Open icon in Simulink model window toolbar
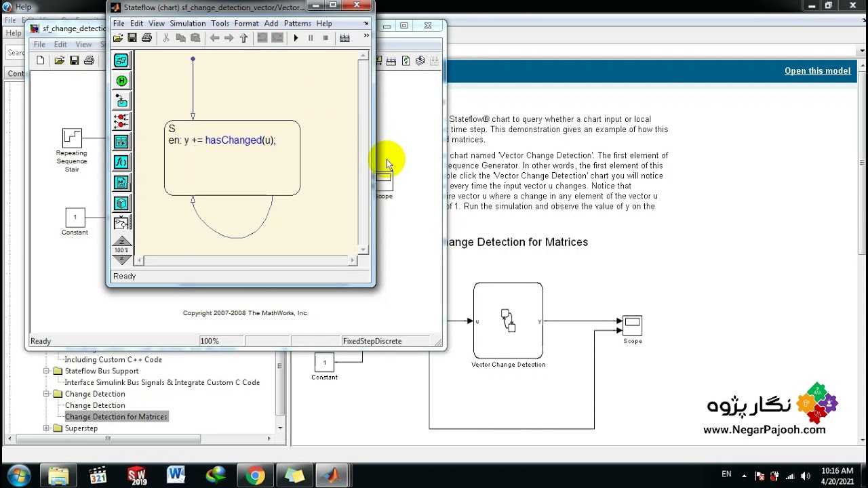The height and width of the screenshot is (488, 868). tap(59, 60)
